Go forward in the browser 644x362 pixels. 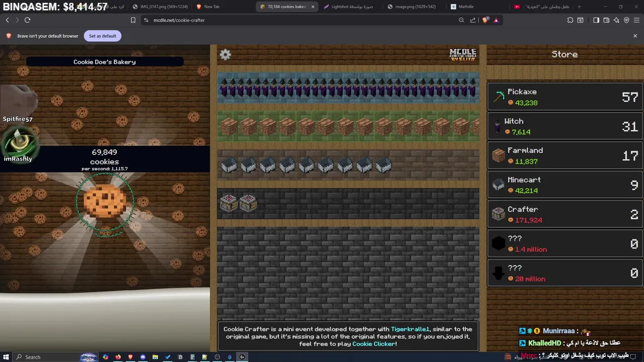[17, 20]
